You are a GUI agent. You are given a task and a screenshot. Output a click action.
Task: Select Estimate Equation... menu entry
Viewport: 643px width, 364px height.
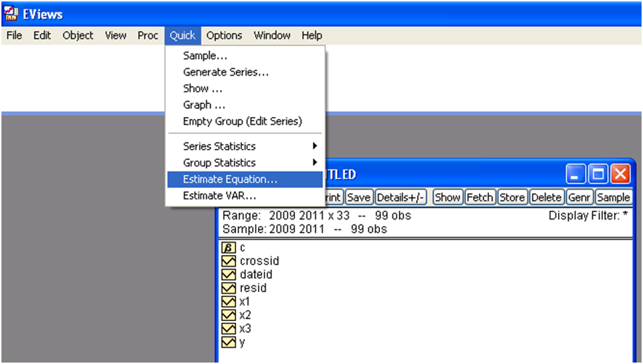coord(246,179)
